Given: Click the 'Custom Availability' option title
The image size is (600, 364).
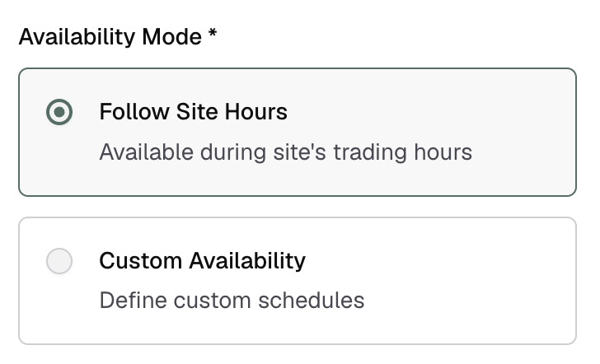Looking at the screenshot, I should [202, 261].
